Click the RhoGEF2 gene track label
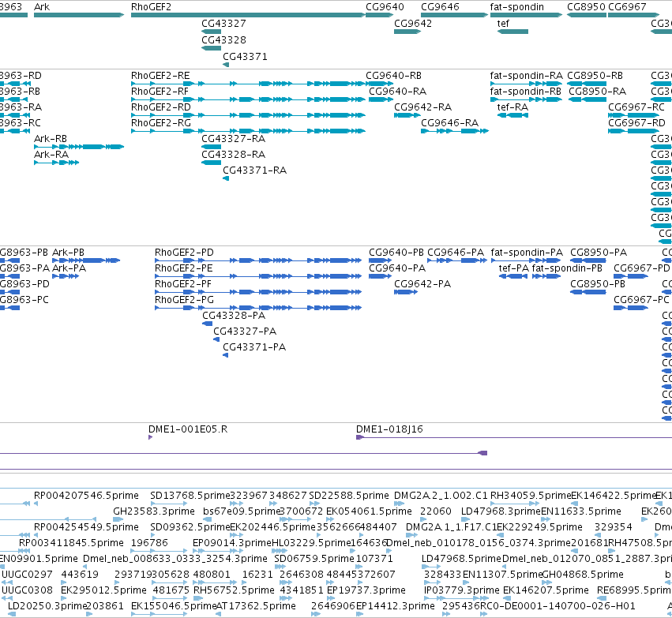672x618 pixels. point(151,7)
